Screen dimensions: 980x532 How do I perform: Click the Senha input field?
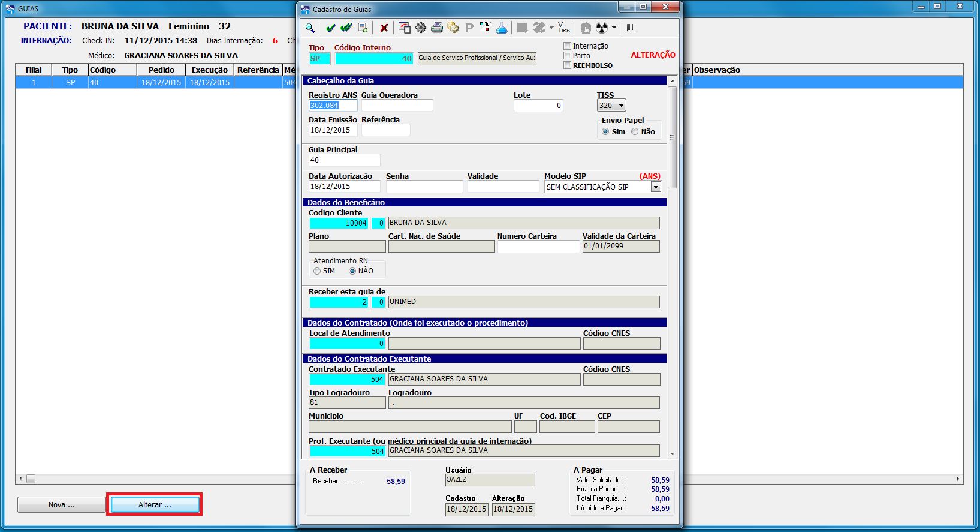pyautogui.click(x=424, y=187)
